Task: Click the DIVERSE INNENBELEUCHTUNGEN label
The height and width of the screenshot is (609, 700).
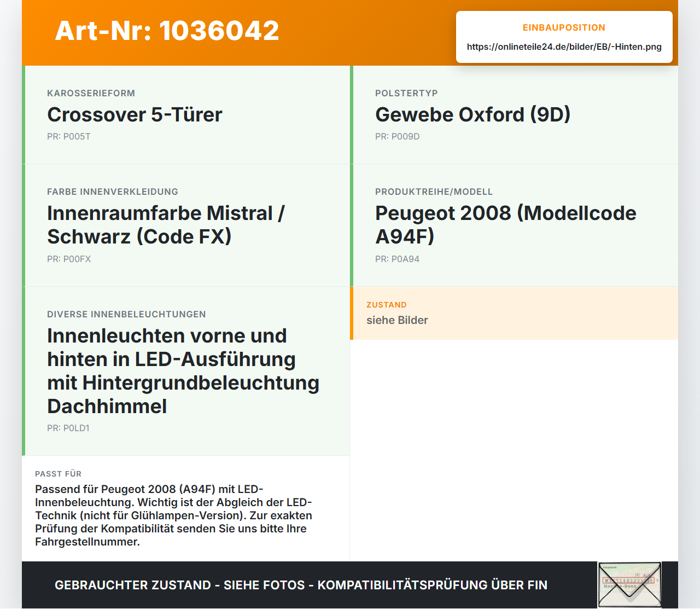Action: tap(126, 314)
